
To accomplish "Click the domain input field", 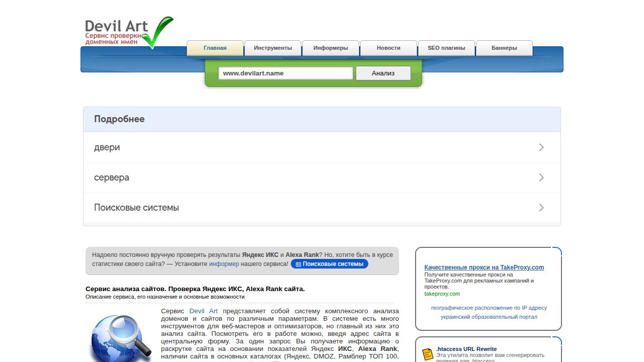I will [x=286, y=73].
